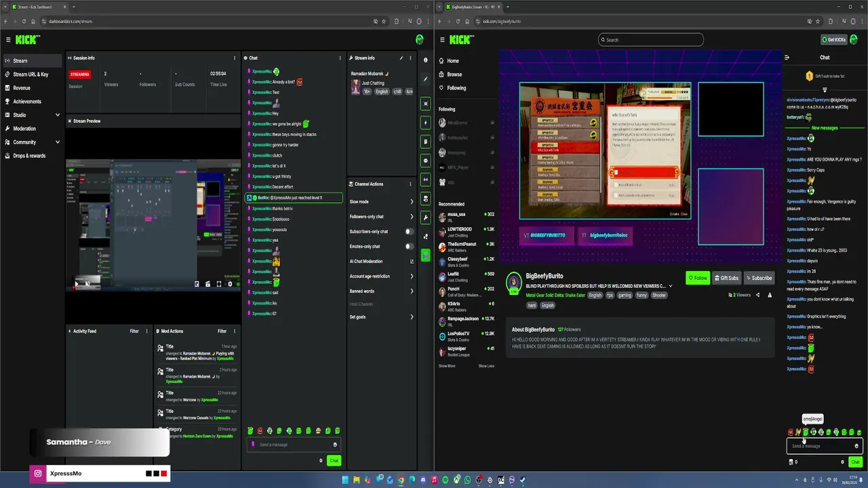Click the Search box on kick.com
Viewport: 868px width, 488px height.
pyautogui.click(x=651, y=40)
